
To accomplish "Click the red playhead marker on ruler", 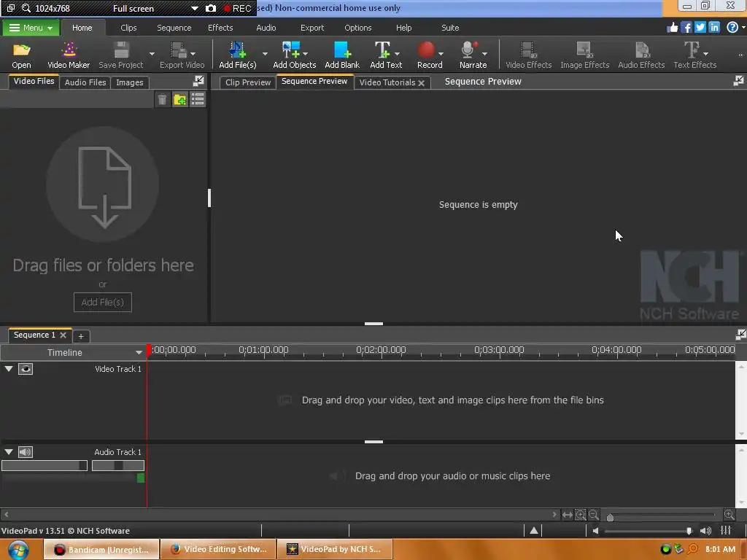I will 149,350.
